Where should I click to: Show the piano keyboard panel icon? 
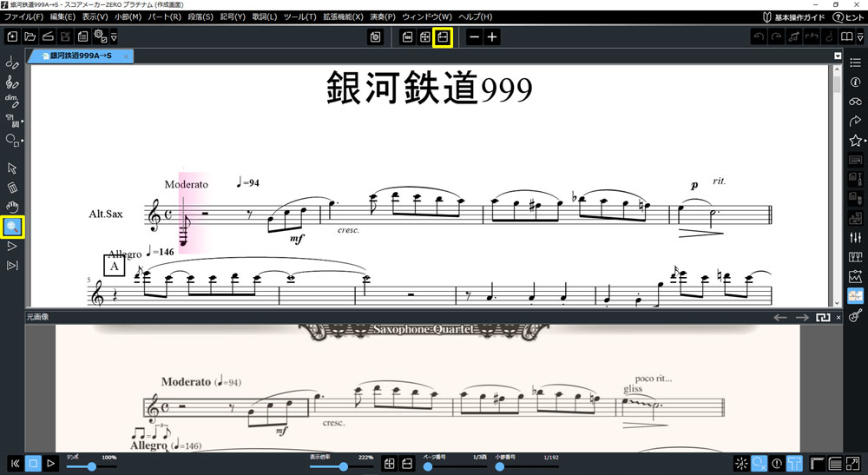[x=855, y=257]
